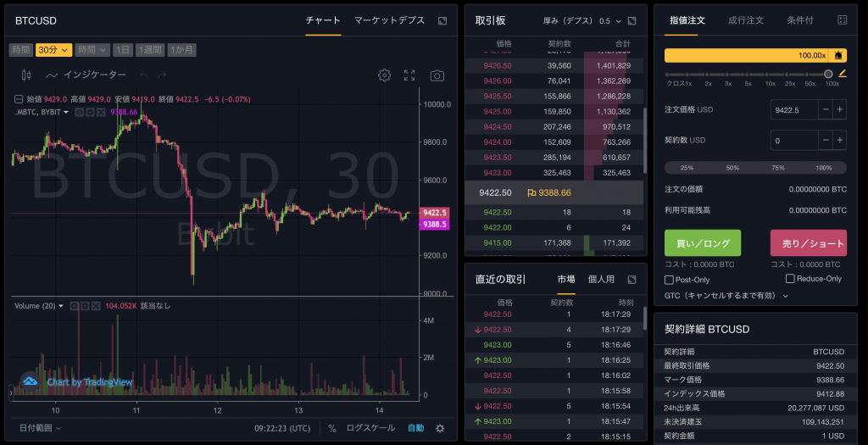Click the 売り/ショート sell button
Image resolution: width=868 pixels, height=445 pixels.
point(808,243)
